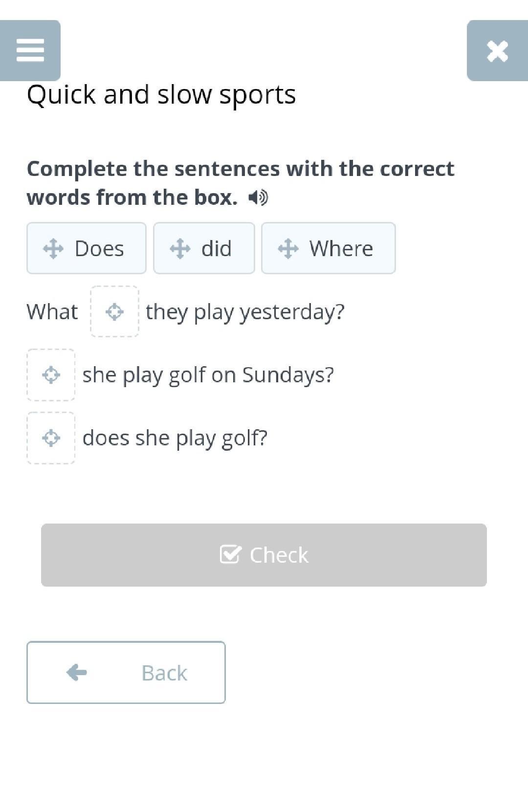Open the hamburger menu
Viewport: 528px width, 812px height.
tap(30, 50)
